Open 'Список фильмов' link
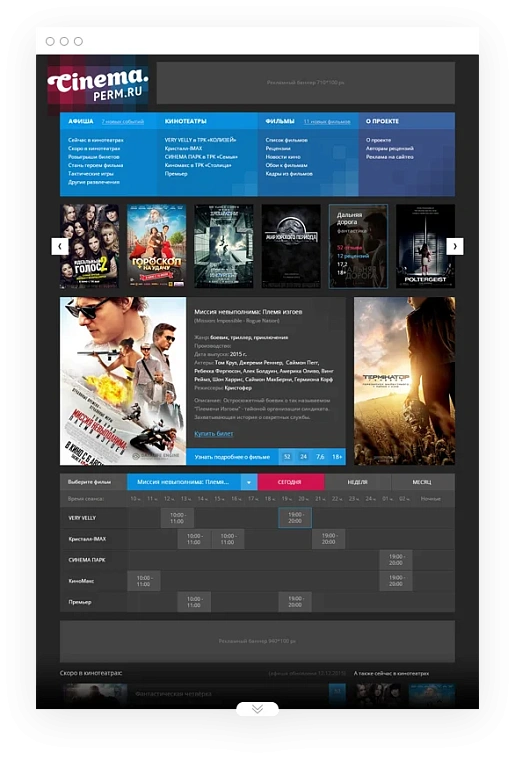The height and width of the screenshot is (760, 515). pyautogui.click(x=286, y=140)
